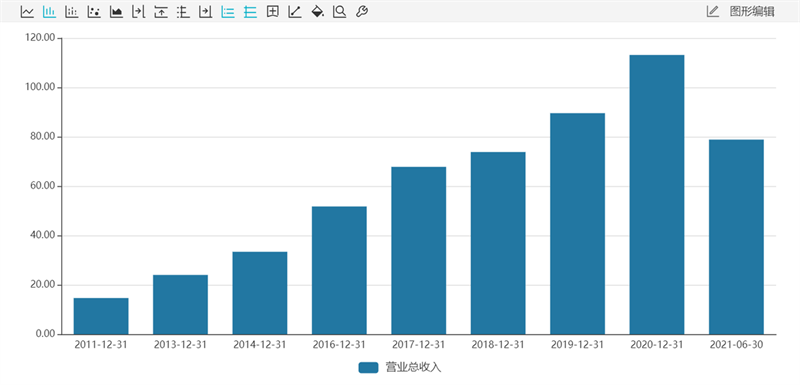Click the arrow-into-right-axis icon

(205, 11)
